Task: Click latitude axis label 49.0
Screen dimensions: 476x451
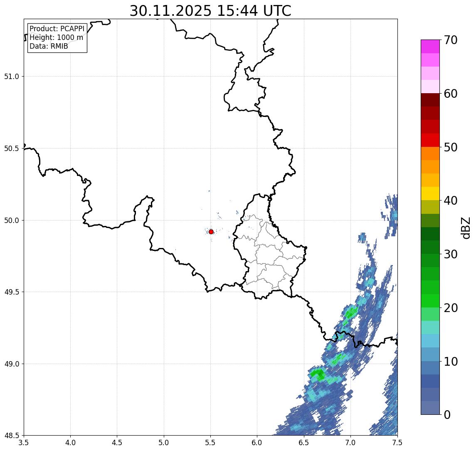Action: [12, 364]
